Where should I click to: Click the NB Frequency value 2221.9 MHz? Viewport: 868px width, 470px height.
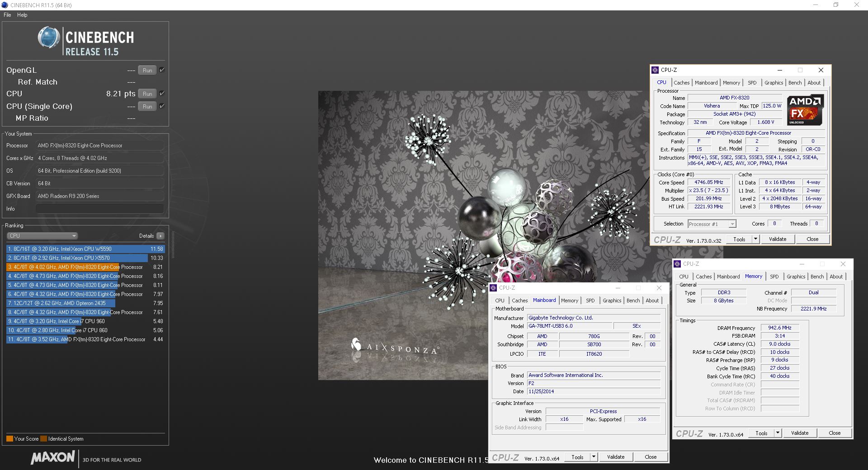813,309
